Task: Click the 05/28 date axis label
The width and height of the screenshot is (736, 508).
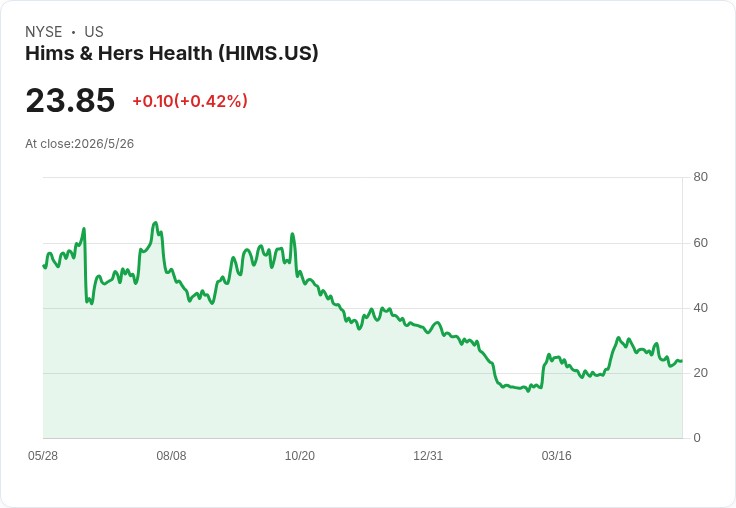Action: click(x=43, y=456)
